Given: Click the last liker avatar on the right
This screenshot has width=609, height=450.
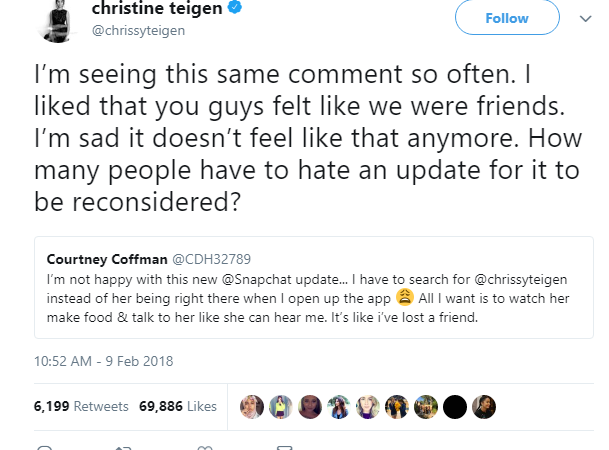Looking at the screenshot, I should [x=484, y=406].
